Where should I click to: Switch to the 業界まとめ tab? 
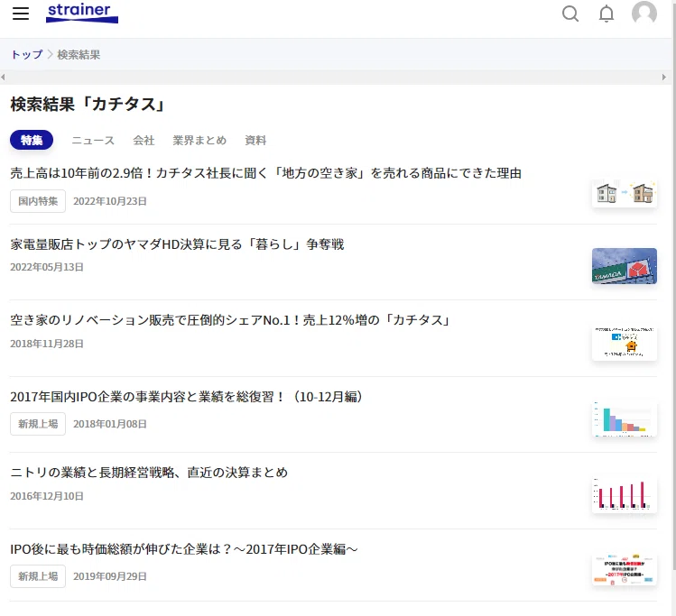coord(199,141)
